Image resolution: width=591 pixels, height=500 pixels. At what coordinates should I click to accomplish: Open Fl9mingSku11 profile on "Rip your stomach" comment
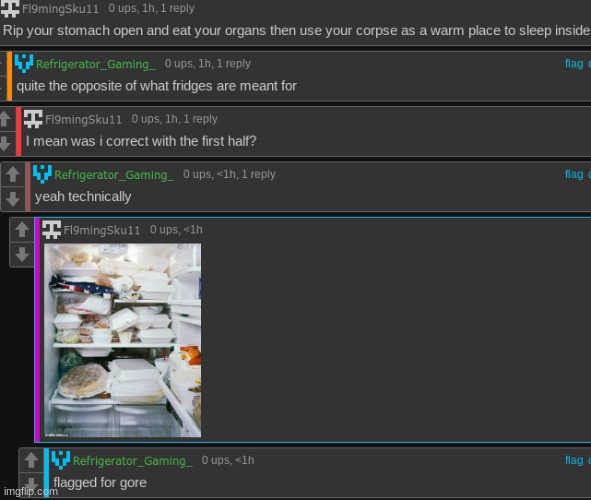60,9
